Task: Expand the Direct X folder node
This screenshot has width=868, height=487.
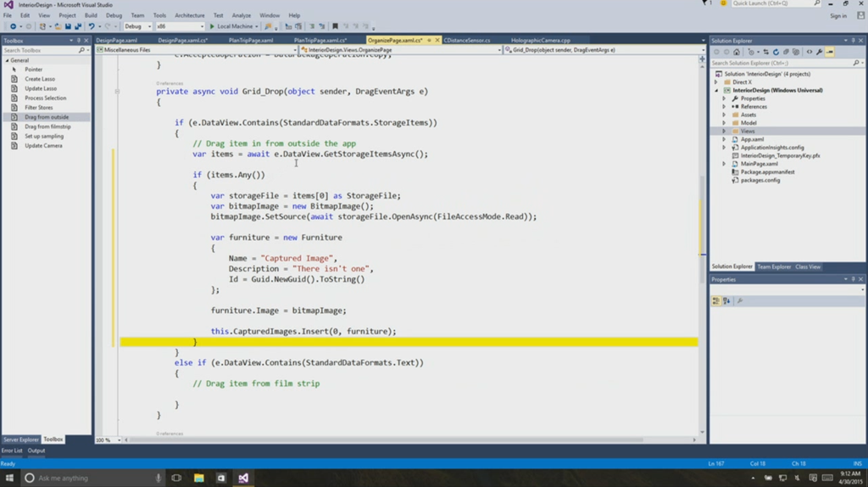Action: point(715,82)
